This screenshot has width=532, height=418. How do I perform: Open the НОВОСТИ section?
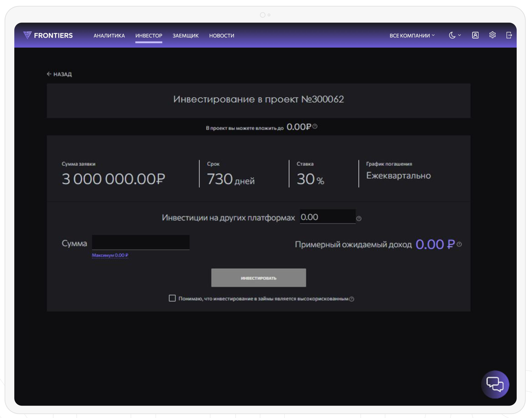coord(221,35)
